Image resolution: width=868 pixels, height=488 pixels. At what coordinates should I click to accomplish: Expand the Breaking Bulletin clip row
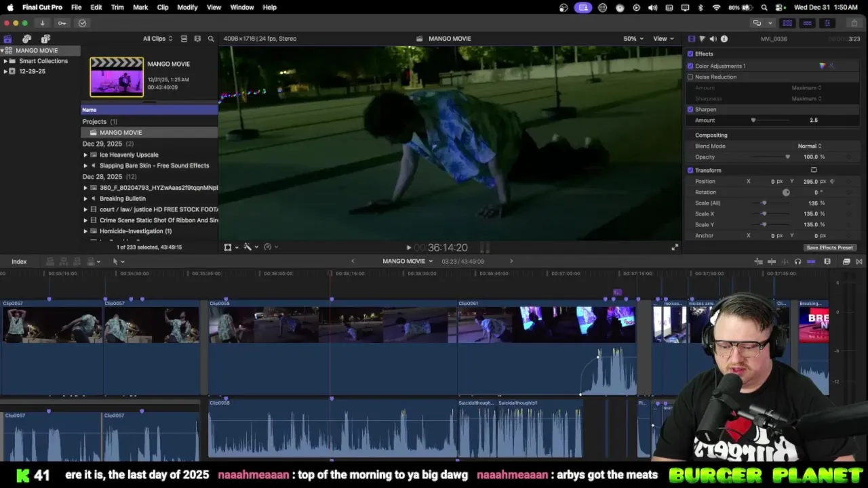(x=85, y=199)
